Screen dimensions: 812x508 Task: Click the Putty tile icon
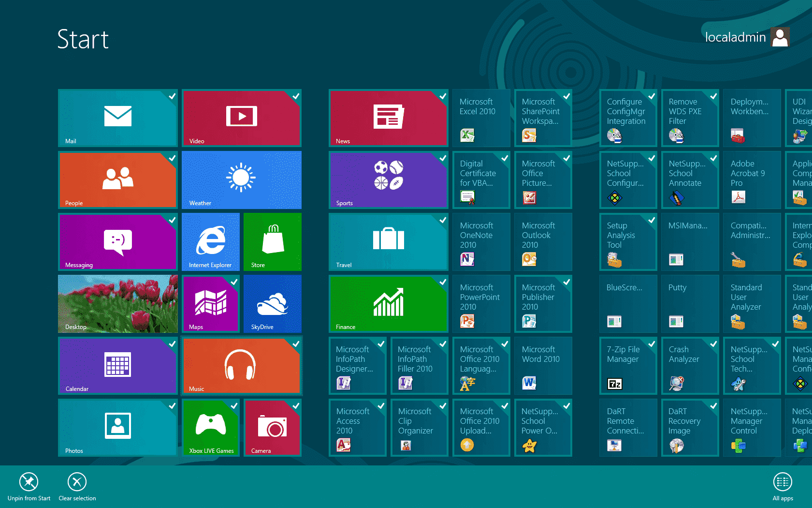click(676, 321)
